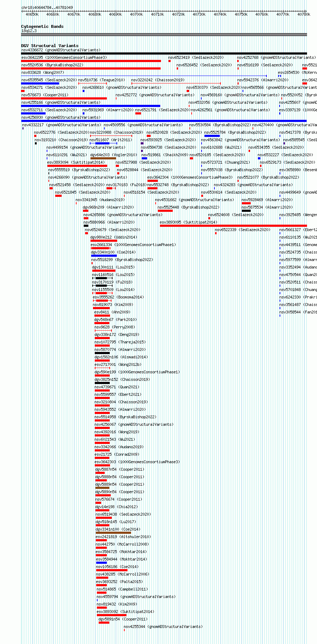Select variant nsv510736 (Teague2010) label
The height and width of the screenshot is (644, 317).
[x=102, y=80]
